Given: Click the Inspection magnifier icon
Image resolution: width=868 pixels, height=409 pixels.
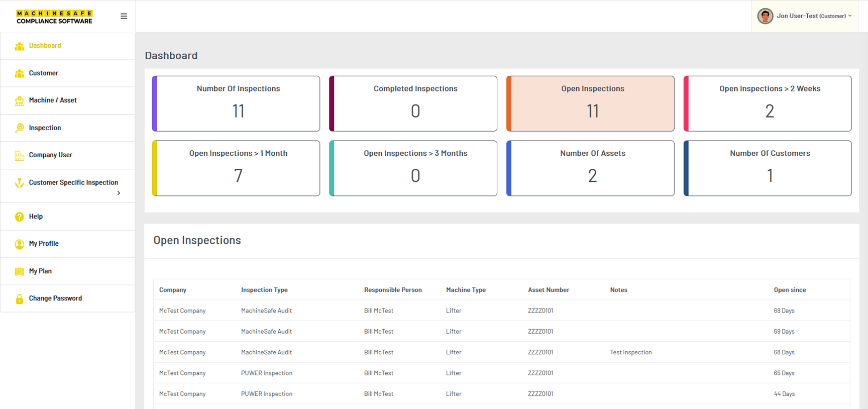Looking at the screenshot, I should click(x=19, y=128).
